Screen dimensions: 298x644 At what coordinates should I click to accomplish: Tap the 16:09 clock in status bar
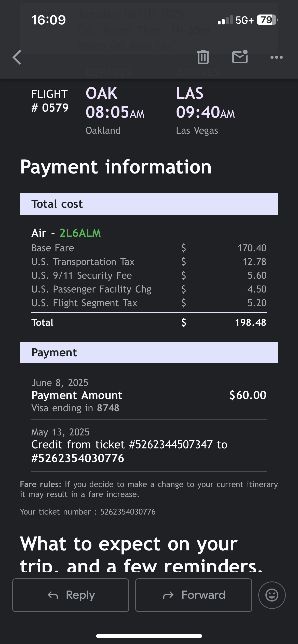(x=48, y=20)
